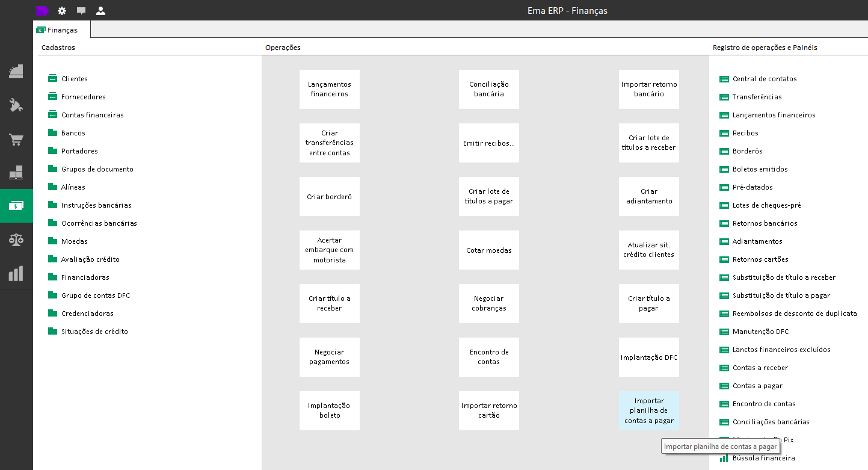Open Central de contatos panel
Viewport: 868px width, 470px height.
pyautogui.click(x=764, y=79)
